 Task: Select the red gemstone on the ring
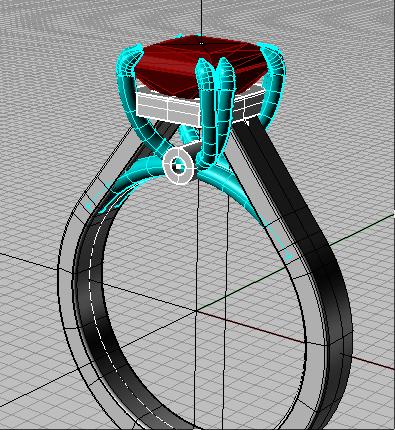(x=200, y=67)
